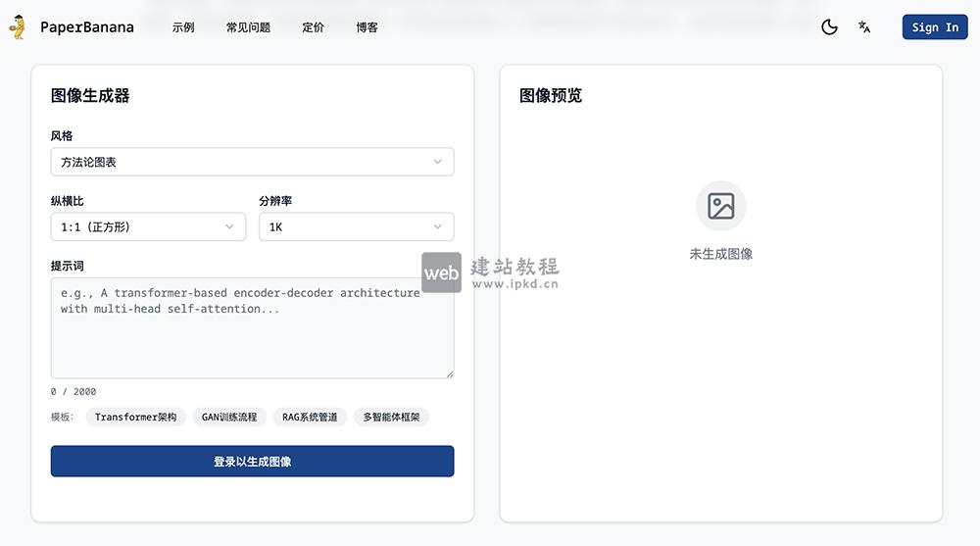This screenshot has width=980, height=546.
Task: Click the 提示词 field label
Action: (67, 266)
